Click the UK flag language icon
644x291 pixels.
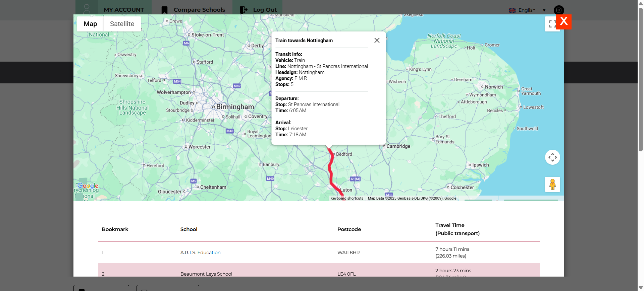pos(512,10)
